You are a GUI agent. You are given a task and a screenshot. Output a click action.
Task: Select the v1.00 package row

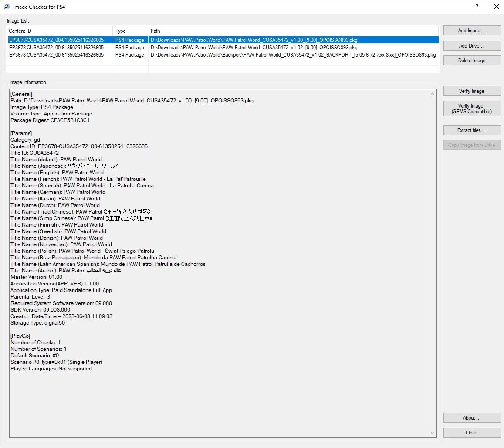pos(223,40)
